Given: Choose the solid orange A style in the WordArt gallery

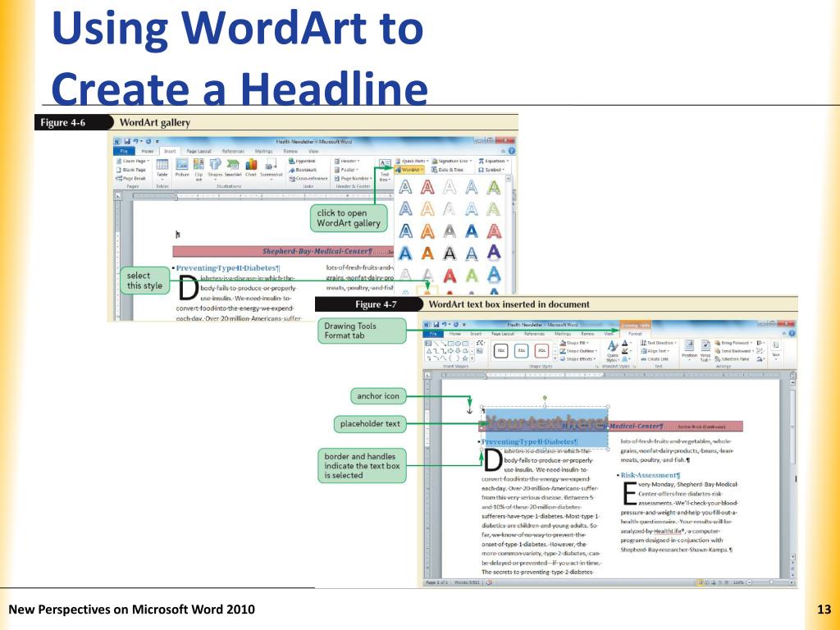Looking at the screenshot, I should [427, 253].
